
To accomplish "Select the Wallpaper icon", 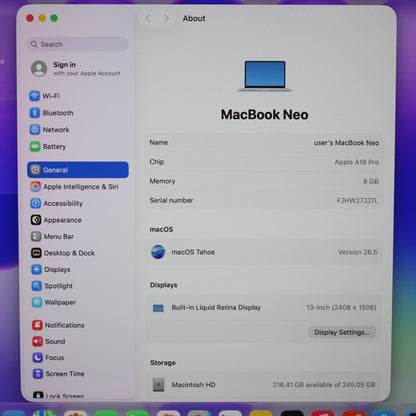I will pos(37,302).
